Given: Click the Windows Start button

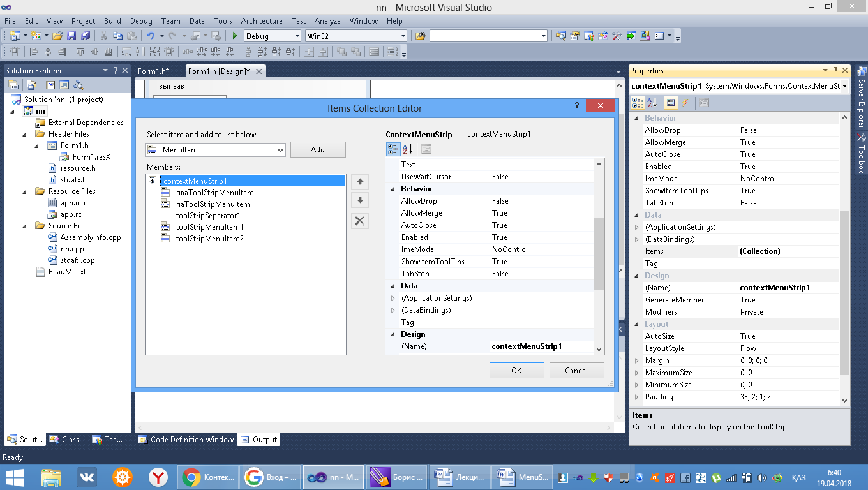Looking at the screenshot, I should [15, 477].
